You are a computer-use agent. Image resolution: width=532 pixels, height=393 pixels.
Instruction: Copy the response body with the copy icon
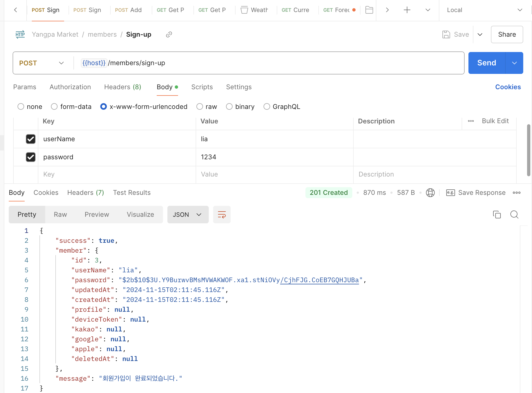(x=497, y=215)
